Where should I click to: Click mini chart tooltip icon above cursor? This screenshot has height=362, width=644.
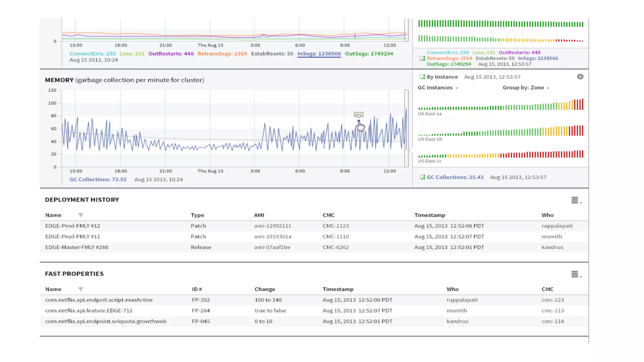pyautogui.click(x=358, y=115)
